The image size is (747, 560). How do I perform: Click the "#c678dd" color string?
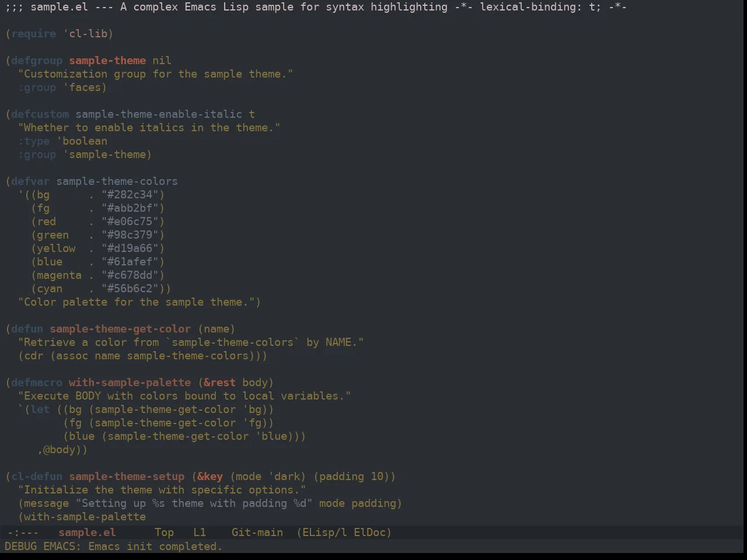[x=130, y=275]
